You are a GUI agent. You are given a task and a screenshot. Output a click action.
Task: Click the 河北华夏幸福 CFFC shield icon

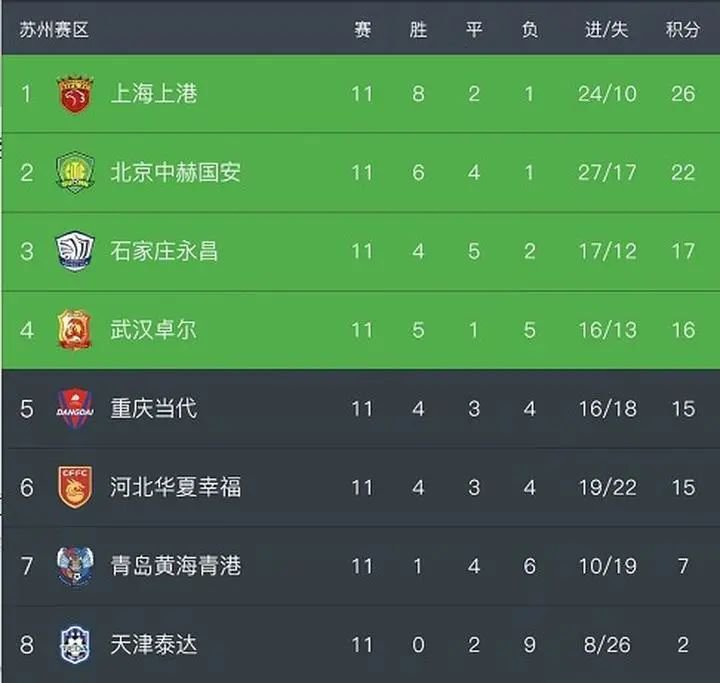75,487
